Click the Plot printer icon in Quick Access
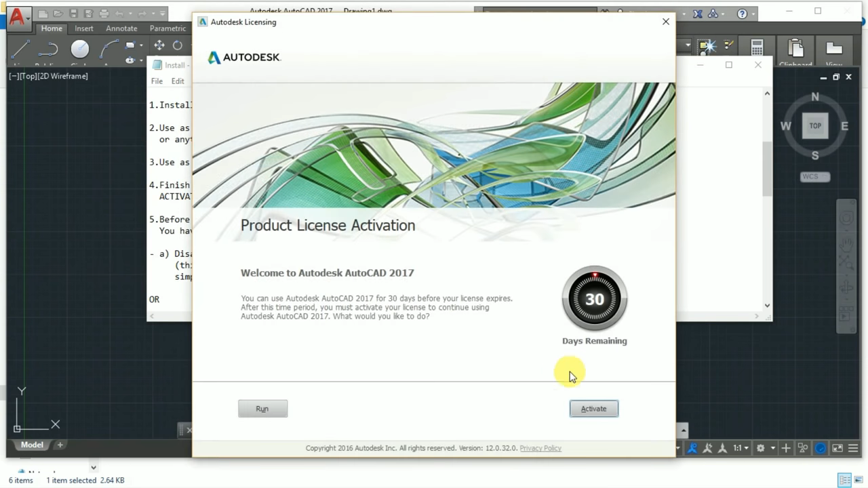 [x=104, y=14]
